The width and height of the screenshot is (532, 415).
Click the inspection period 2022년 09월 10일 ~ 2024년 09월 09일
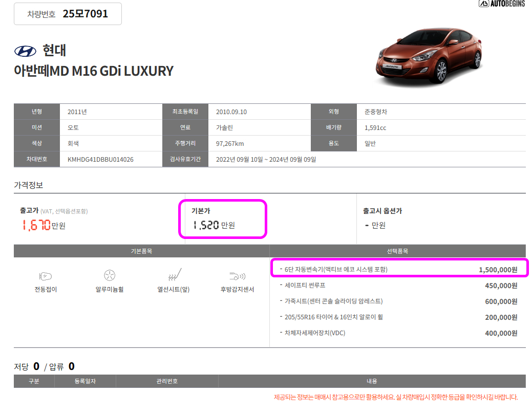tap(266, 160)
